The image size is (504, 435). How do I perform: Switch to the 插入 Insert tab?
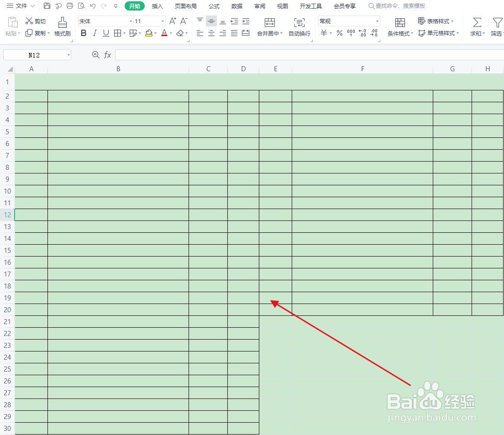(x=157, y=6)
